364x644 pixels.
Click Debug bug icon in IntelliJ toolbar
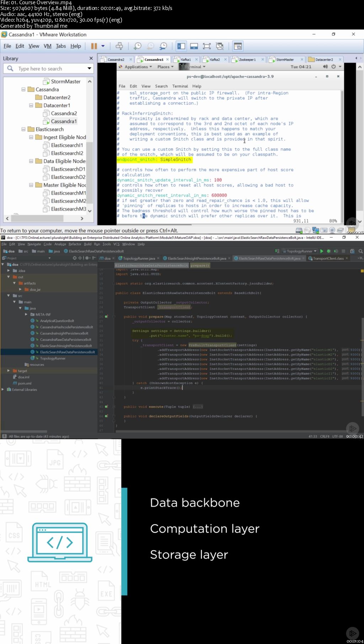point(329,251)
